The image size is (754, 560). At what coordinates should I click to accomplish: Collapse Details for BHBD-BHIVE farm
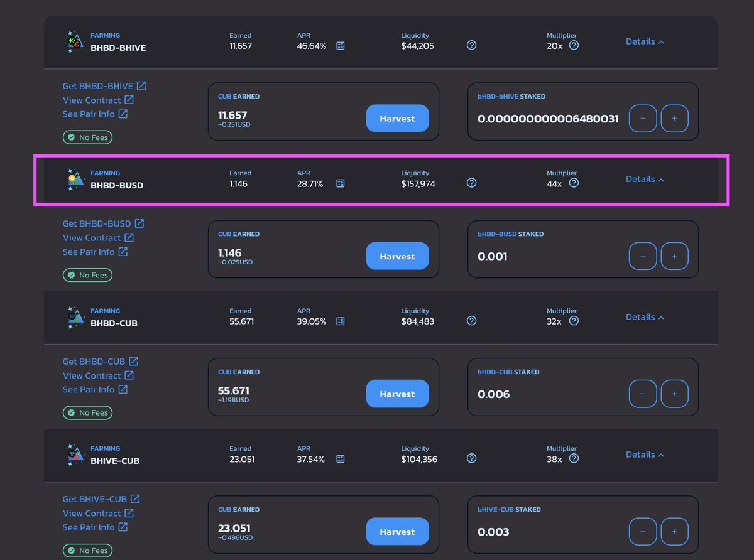click(645, 41)
